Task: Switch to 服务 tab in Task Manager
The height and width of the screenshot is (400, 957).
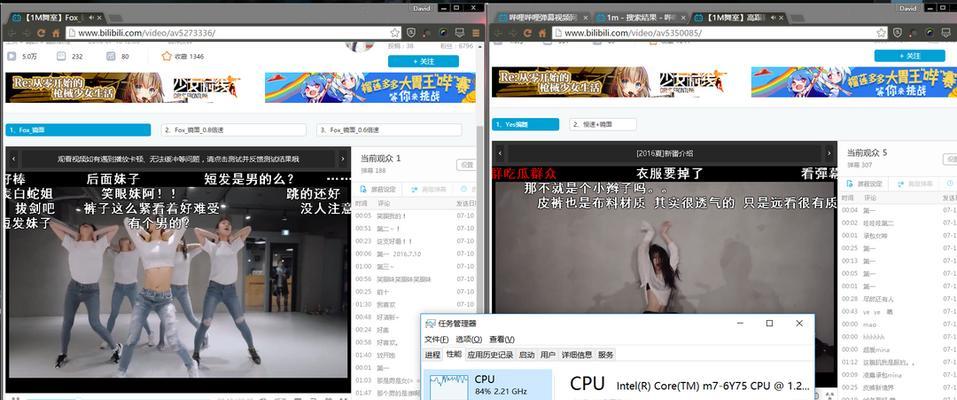Action: pyautogui.click(x=605, y=355)
